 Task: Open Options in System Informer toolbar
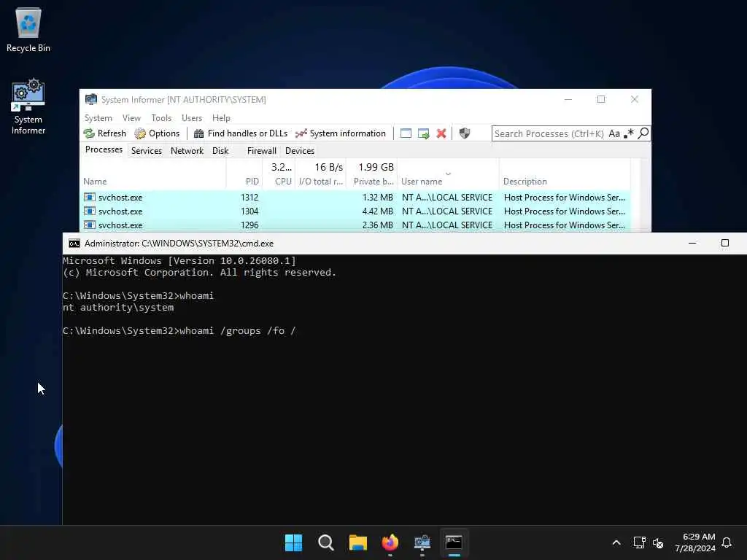(158, 133)
